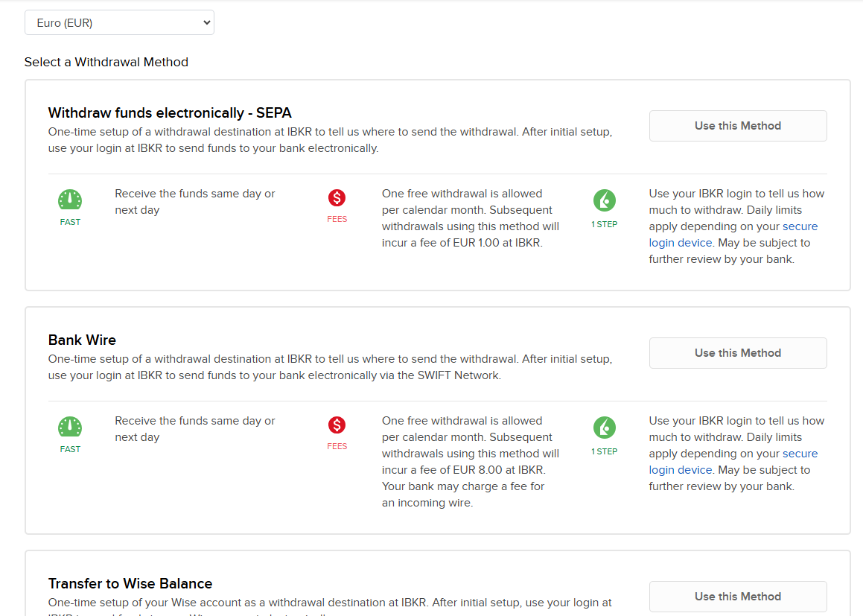Select Use this Method for Wise Balance
The height and width of the screenshot is (616, 863).
[737, 597]
